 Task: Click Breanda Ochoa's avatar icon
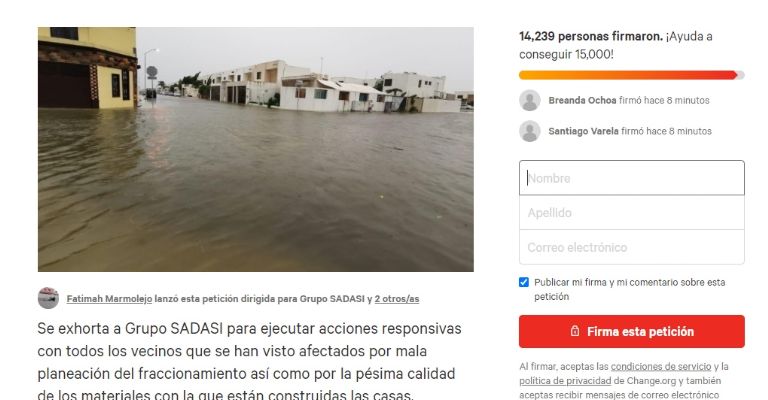pos(529,100)
